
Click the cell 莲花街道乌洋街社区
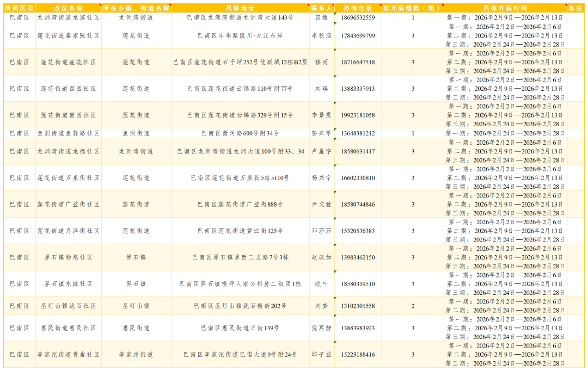click(x=68, y=231)
